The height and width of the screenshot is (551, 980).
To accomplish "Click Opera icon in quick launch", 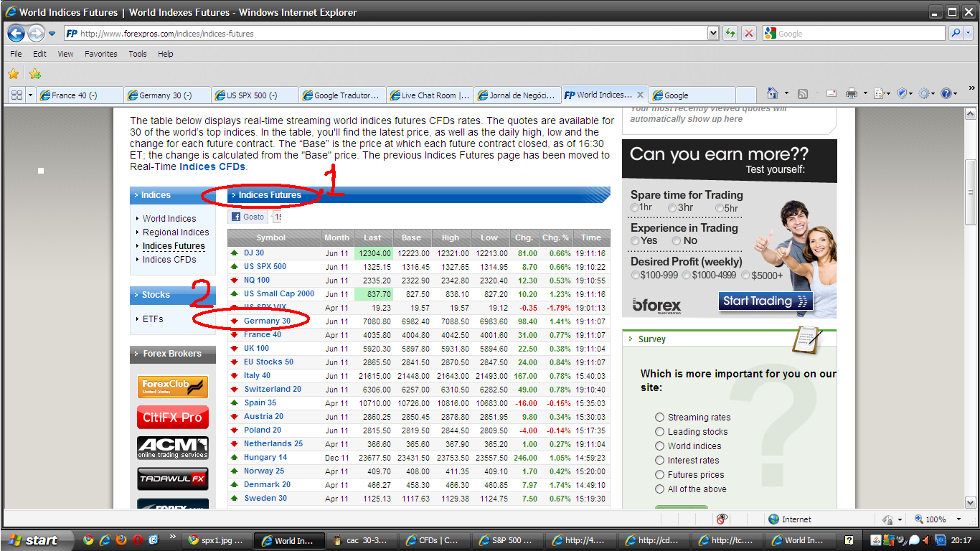I will pyautogui.click(x=136, y=540).
